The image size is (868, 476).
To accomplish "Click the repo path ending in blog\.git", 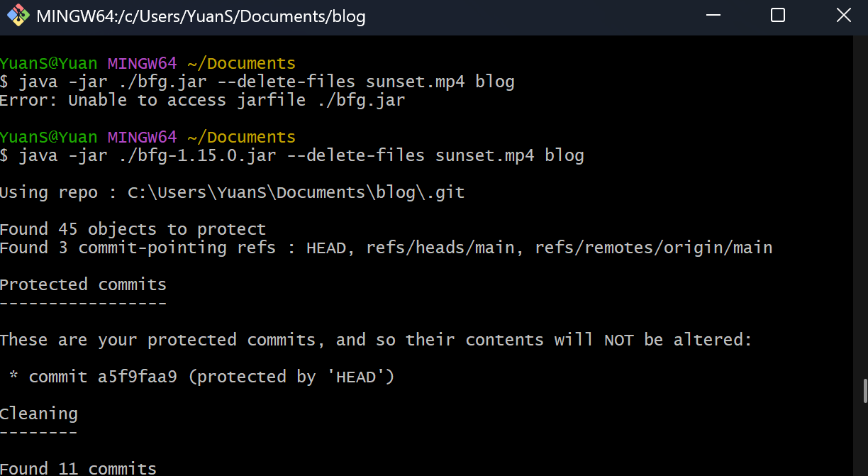I will tap(296, 192).
